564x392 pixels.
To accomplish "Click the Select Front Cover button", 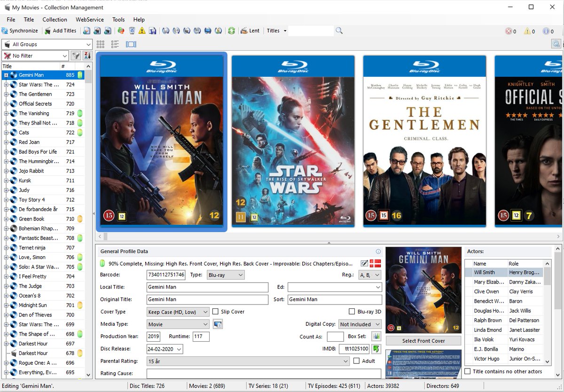I will 423,341.
